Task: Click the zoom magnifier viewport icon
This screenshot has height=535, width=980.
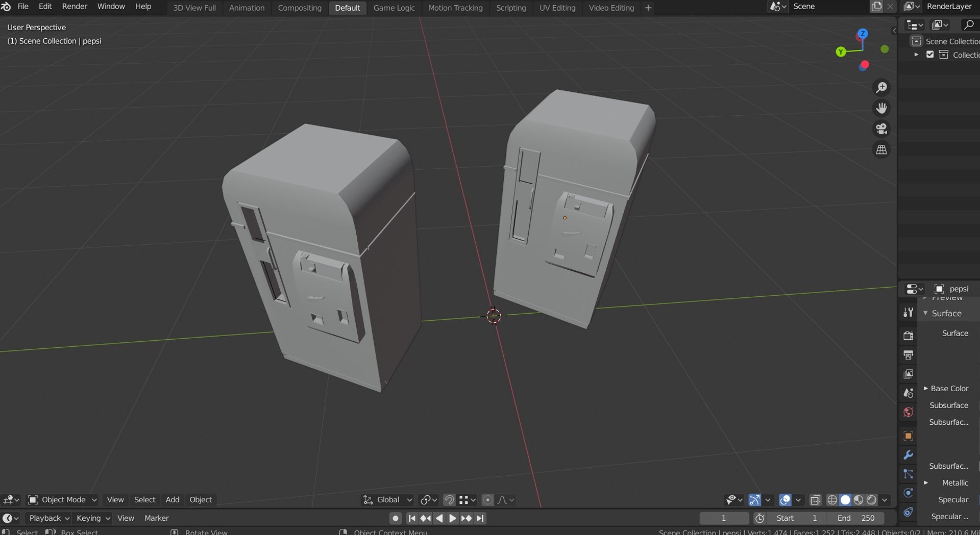Action: 881,88
